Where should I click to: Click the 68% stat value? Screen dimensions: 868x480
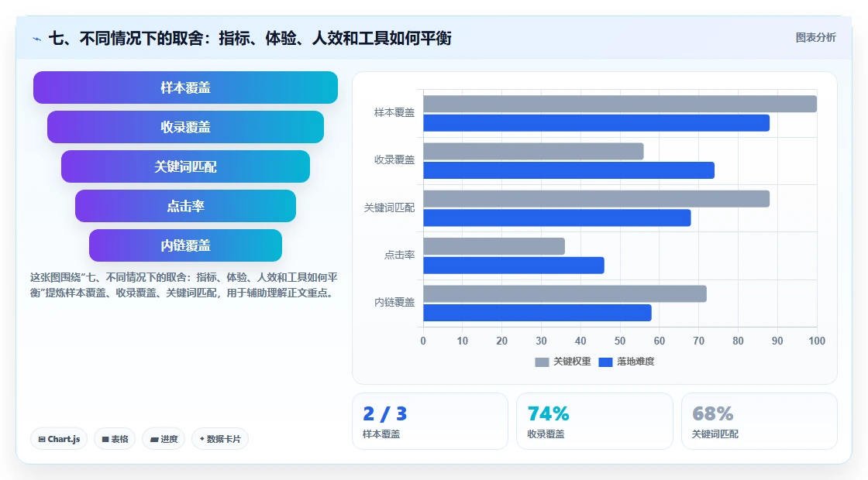(x=712, y=413)
